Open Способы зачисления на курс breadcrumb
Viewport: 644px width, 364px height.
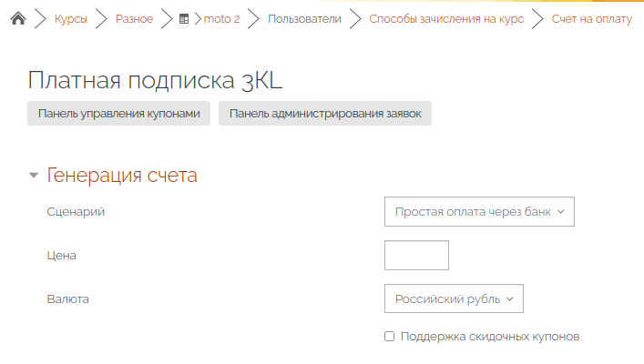click(x=446, y=19)
